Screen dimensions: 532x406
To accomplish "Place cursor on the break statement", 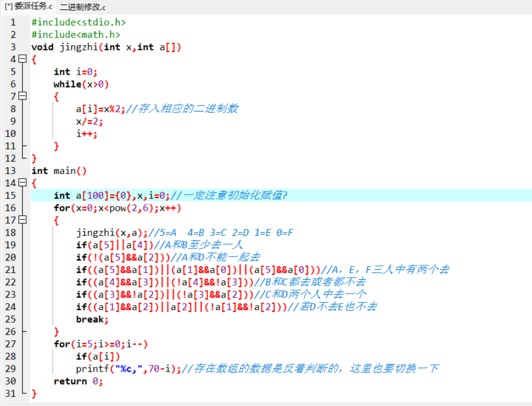I will [x=92, y=319].
